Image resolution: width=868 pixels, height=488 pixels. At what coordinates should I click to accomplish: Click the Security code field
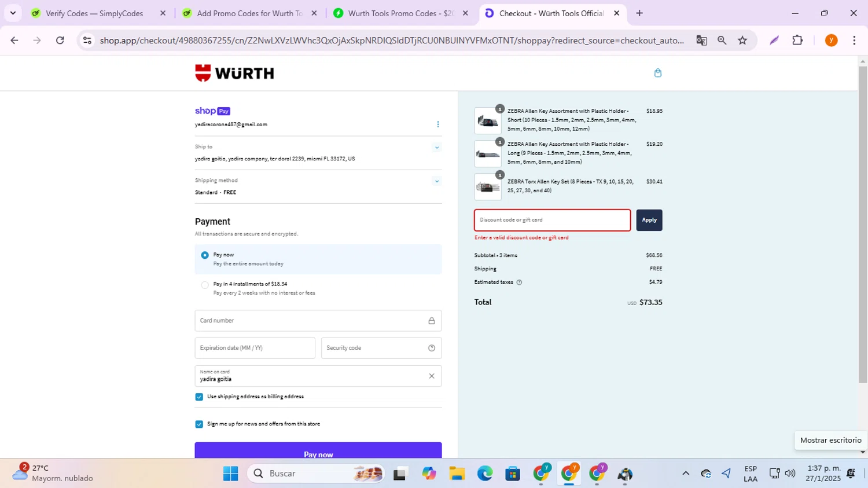(x=381, y=348)
